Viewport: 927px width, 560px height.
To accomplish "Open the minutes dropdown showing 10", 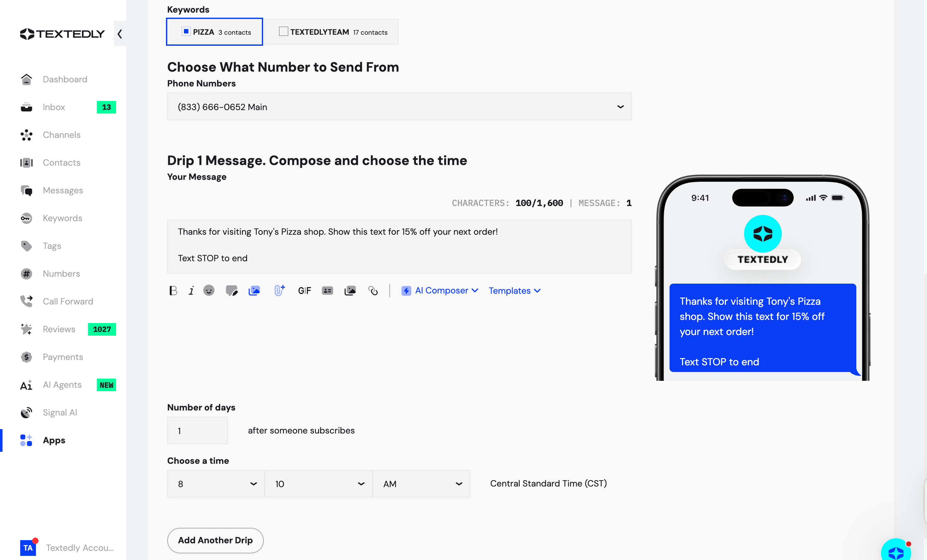I will click(319, 484).
